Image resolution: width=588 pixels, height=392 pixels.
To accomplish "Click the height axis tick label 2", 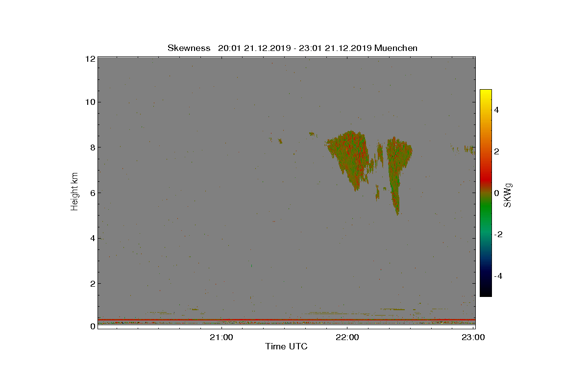I will point(92,283).
